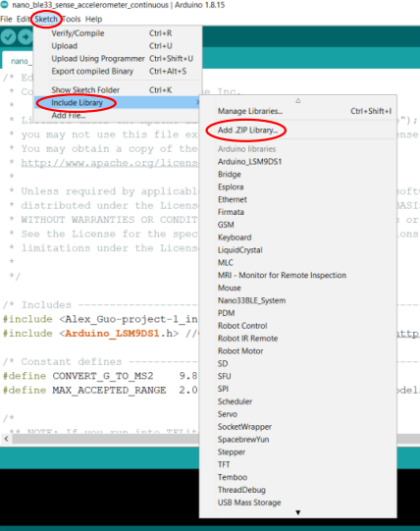
Task: Include the Arduino_LSM9DS1 library
Action: (x=249, y=162)
